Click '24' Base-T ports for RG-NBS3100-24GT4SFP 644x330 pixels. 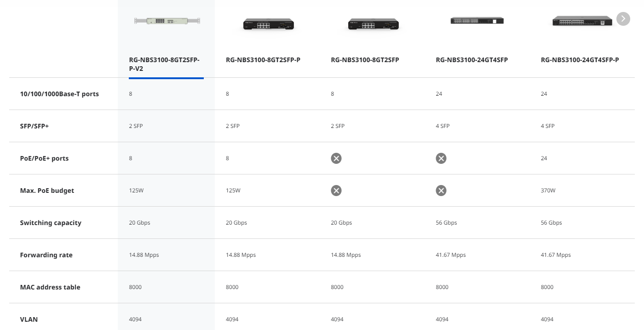[x=439, y=94]
